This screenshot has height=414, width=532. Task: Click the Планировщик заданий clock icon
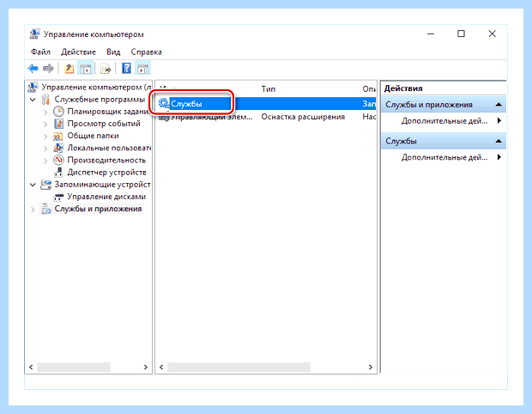[58, 112]
